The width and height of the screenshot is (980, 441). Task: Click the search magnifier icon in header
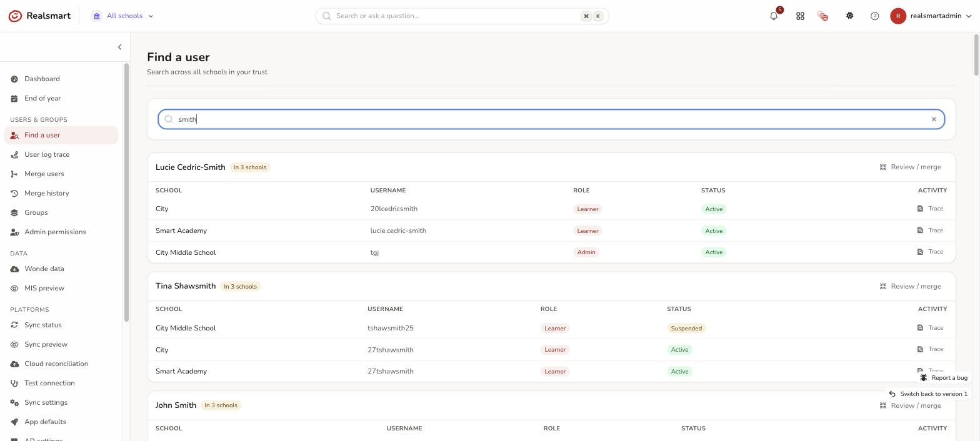click(327, 16)
